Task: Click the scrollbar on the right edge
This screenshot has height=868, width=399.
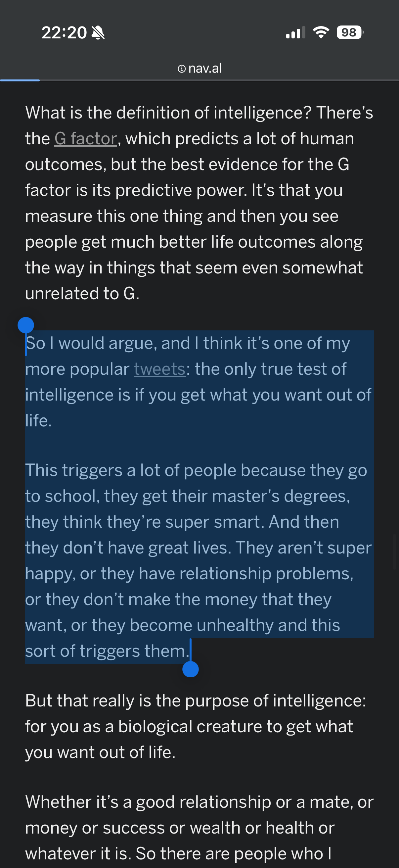Action: click(396, 552)
